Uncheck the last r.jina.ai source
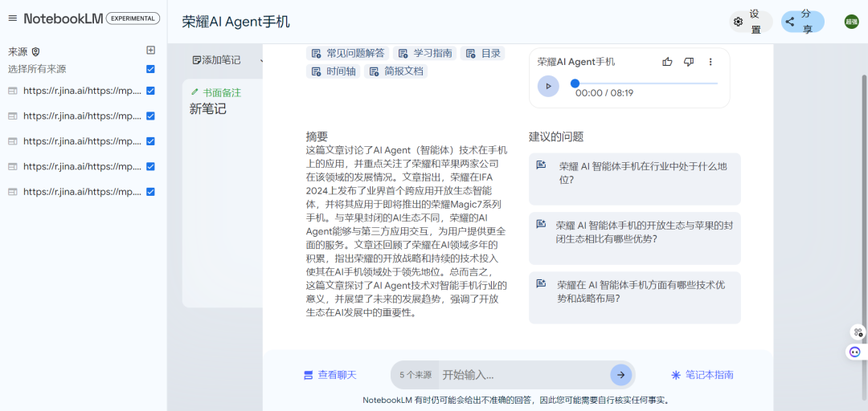Viewport: 868px width, 411px height. pos(150,192)
